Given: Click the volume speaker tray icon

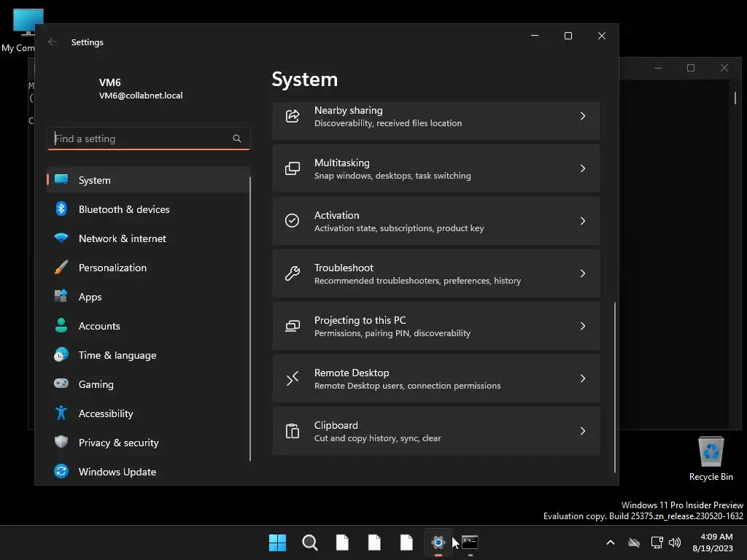Looking at the screenshot, I should click(675, 542).
